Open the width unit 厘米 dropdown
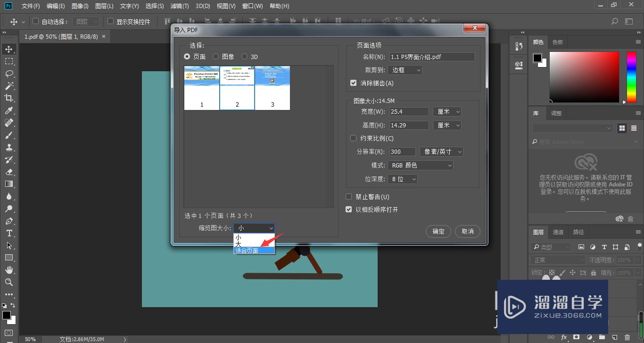 click(x=447, y=112)
